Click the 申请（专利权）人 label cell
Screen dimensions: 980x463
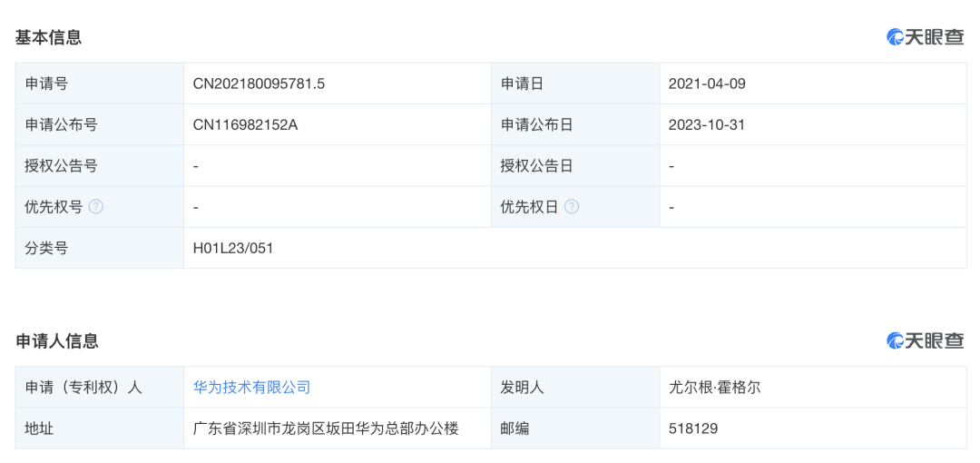[x=100, y=388]
